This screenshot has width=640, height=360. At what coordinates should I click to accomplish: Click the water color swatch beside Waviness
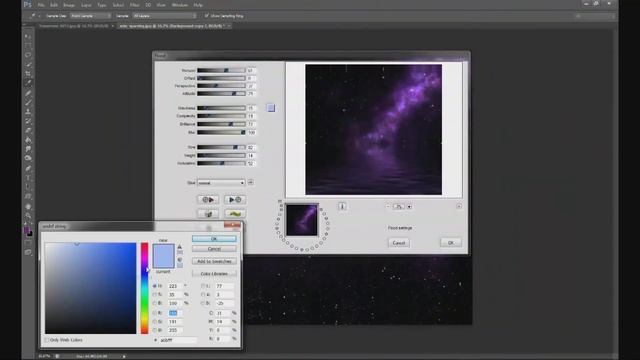(x=271, y=108)
